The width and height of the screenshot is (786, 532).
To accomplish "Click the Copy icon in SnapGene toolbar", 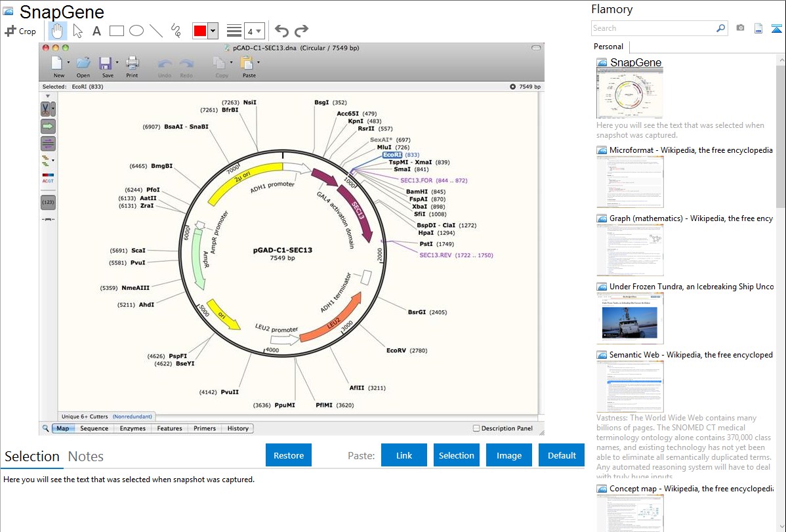I will [x=219, y=63].
